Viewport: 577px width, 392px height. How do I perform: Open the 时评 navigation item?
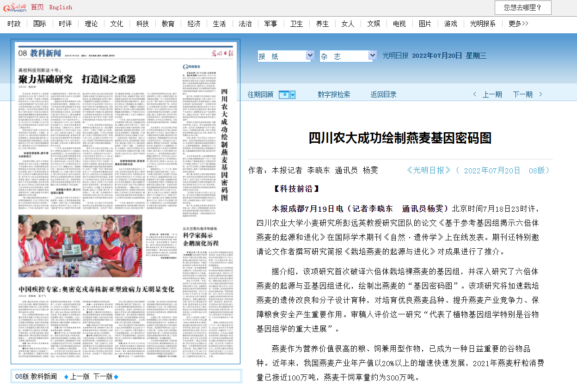click(65, 24)
